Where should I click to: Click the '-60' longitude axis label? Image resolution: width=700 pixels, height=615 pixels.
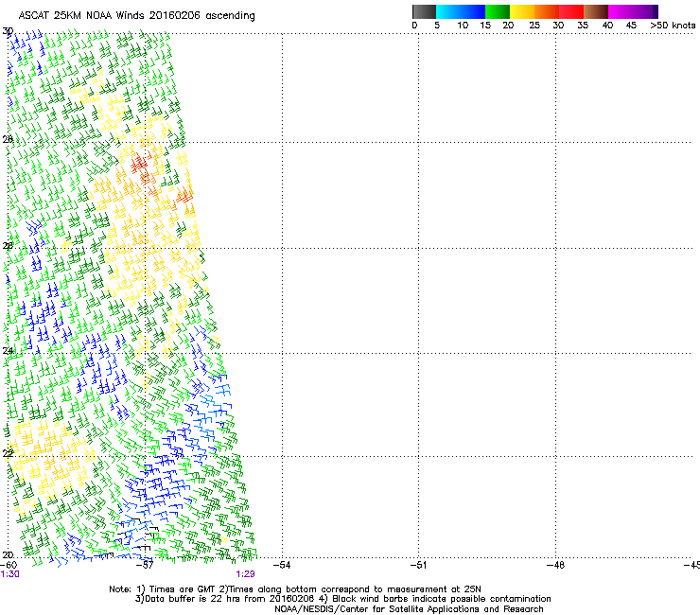9,565
